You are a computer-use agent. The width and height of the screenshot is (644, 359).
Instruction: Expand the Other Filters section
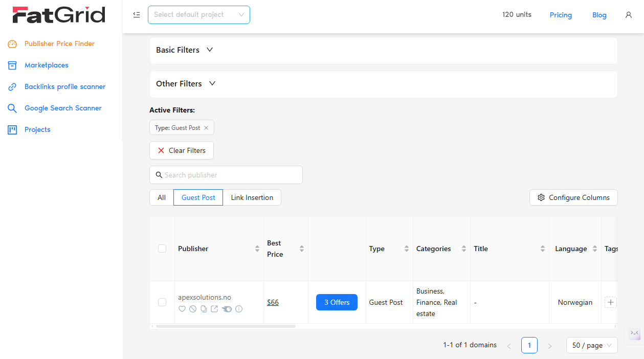(x=186, y=84)
